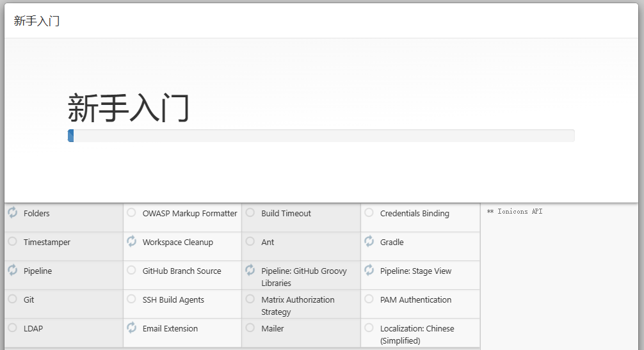The height and width of the screenshot is (350, 644).
Task: Click the large 新手入门 heading
Action: pos(128,108)
